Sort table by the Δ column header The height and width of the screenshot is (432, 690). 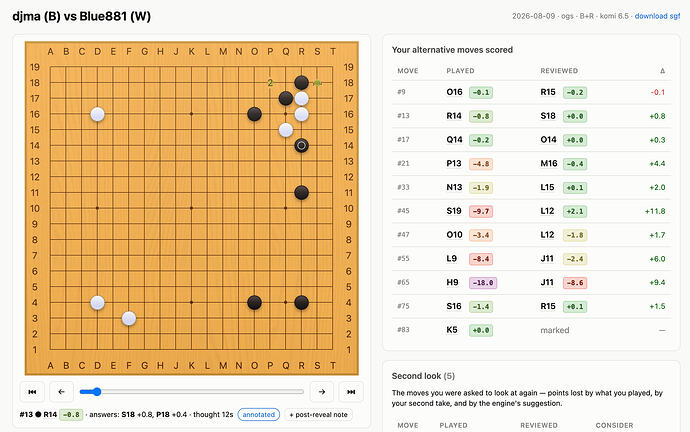662,71
